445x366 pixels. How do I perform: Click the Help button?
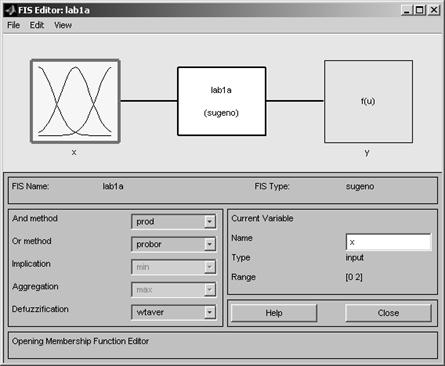click(274, 313)
